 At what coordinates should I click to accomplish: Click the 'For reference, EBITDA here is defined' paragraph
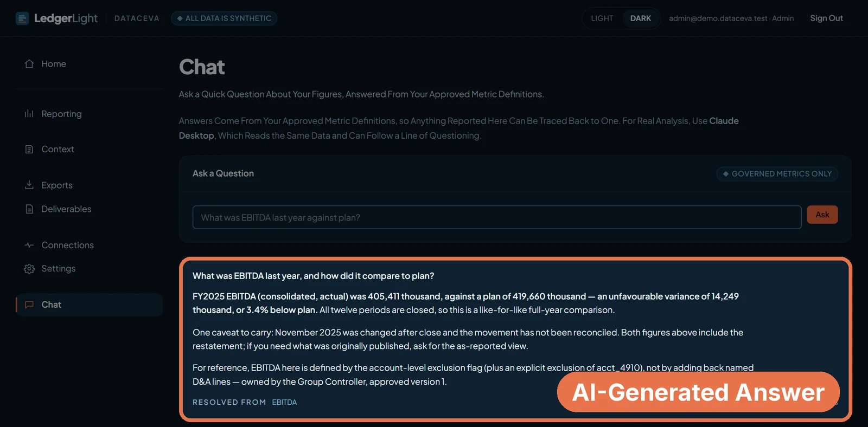pos(473,374)
